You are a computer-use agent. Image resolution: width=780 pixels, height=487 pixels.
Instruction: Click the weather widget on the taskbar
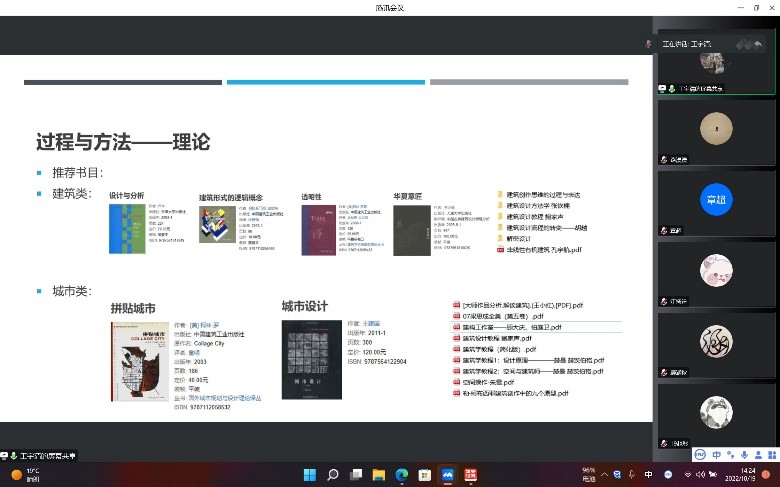click(25, 474)
